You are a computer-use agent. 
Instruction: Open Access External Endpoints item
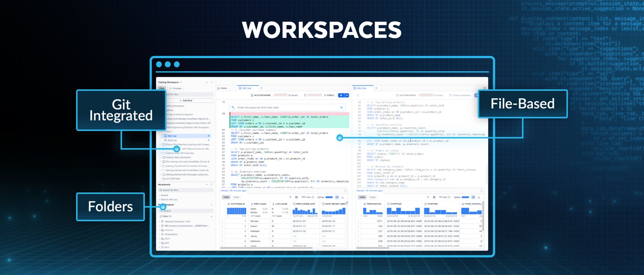pos(180,114)
